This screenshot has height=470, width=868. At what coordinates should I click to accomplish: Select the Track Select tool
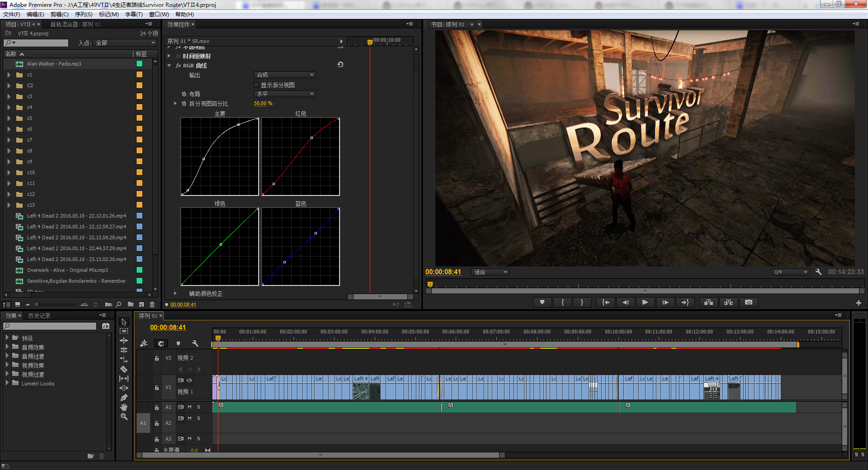pos(124,331)
